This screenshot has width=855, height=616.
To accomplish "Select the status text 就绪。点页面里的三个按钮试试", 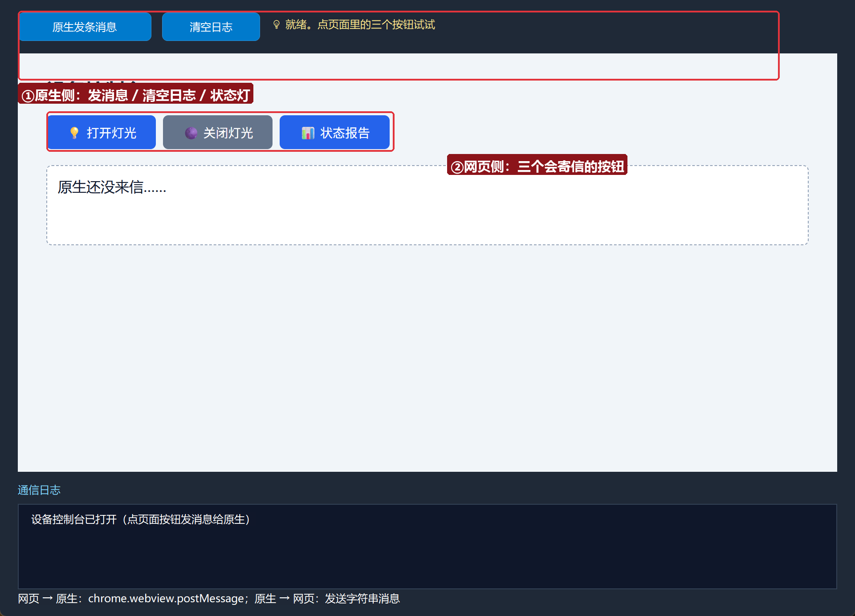I will [x=360, y=24].
